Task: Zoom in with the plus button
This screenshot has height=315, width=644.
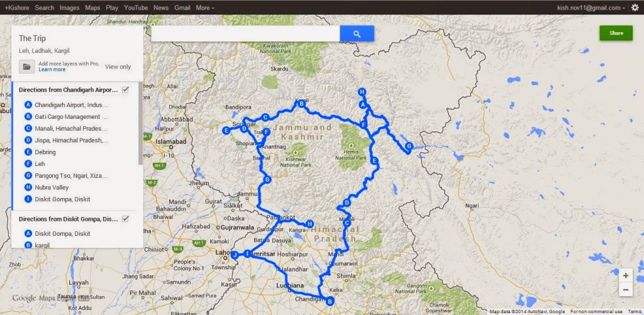Action: 626,275
